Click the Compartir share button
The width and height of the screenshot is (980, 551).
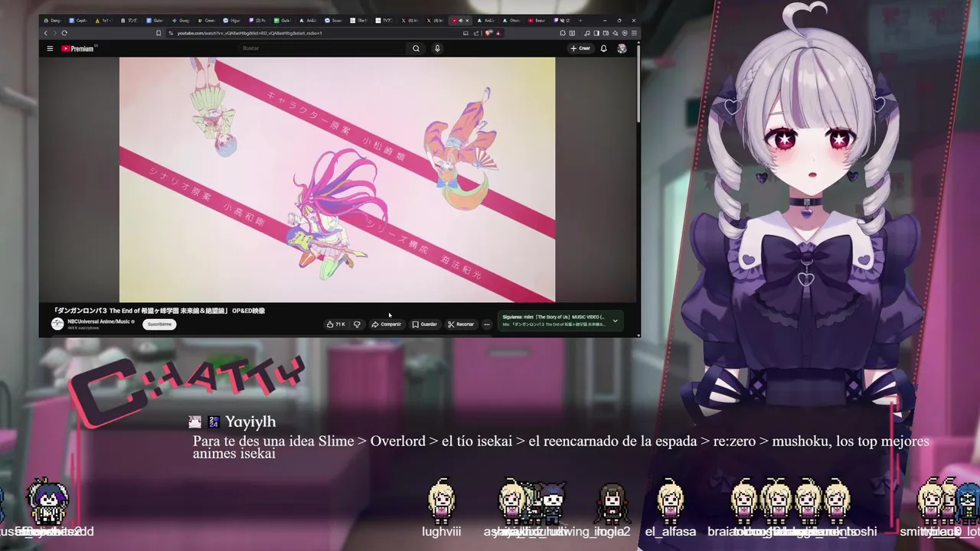point(387,324)
